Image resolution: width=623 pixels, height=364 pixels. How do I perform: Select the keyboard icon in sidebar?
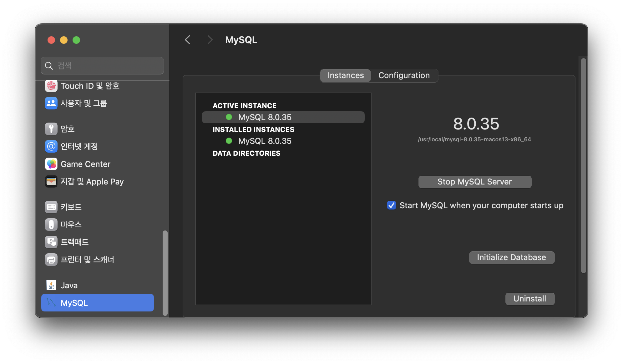tap(51, 207)
